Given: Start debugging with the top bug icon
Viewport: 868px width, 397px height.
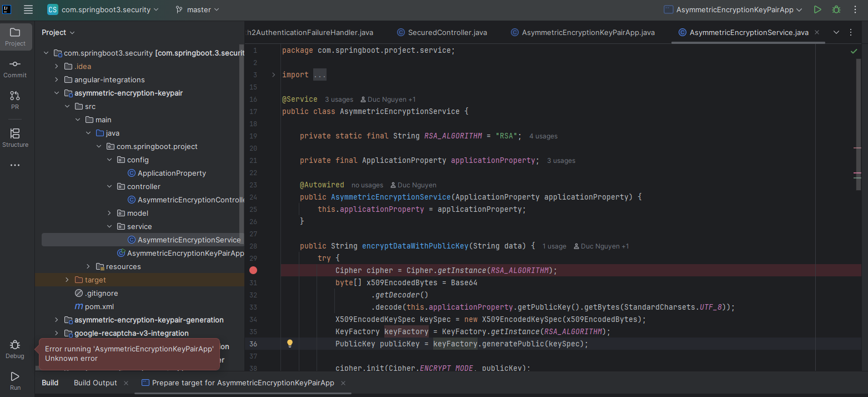Looking at the screenshot, I should coord(836,9).
